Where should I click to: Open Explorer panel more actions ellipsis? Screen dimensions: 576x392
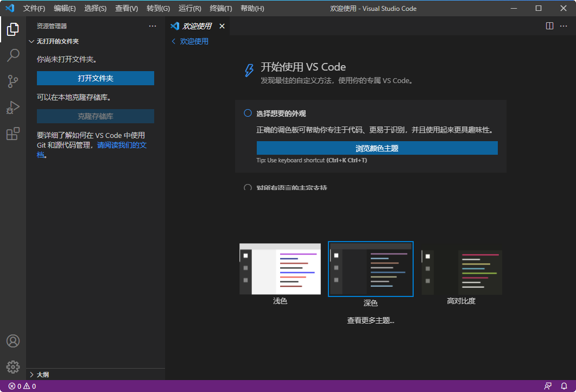pyautogui.click(x=153, y=26)
